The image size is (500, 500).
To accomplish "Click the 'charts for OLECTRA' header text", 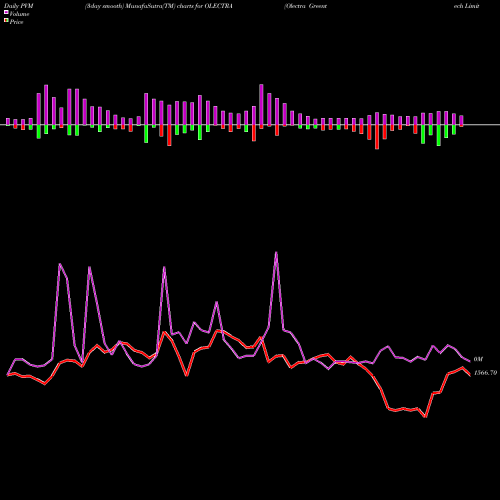I will point(205,6).
